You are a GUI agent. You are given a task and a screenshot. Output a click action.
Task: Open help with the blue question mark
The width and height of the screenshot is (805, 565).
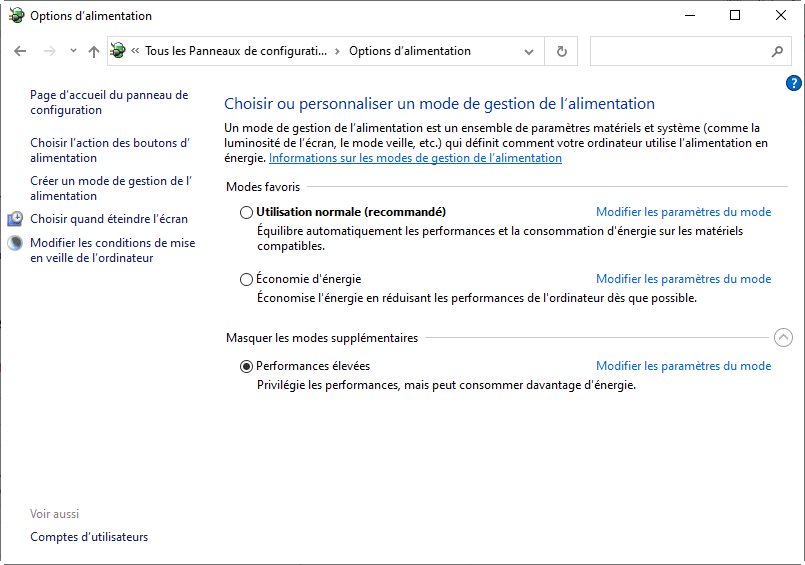pyautogui.click(x=794, y=83)
